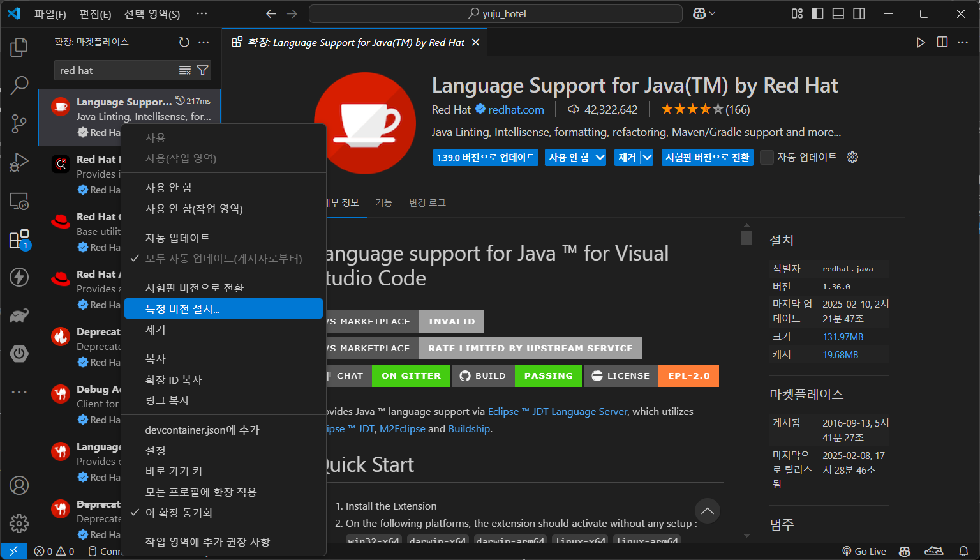This screenshot has height=560, width=980.
Task: Open the Source Control view
Action: point(19,123)
